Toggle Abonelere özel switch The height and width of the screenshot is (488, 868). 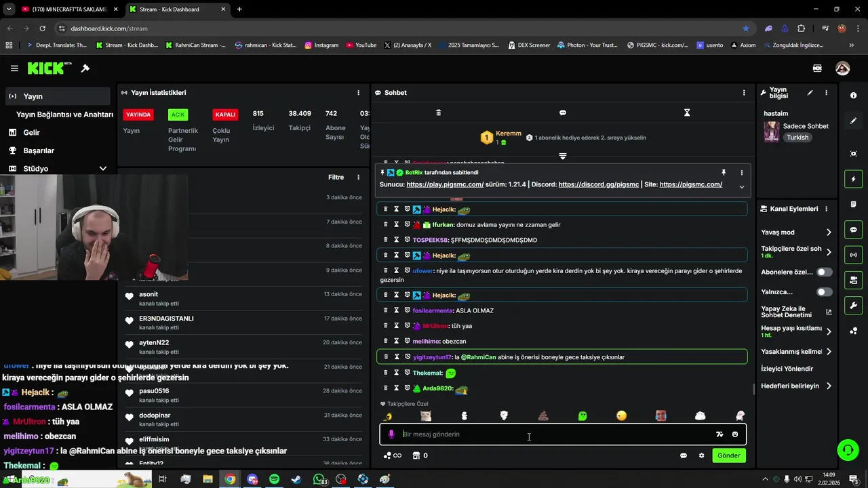(824, 272)
